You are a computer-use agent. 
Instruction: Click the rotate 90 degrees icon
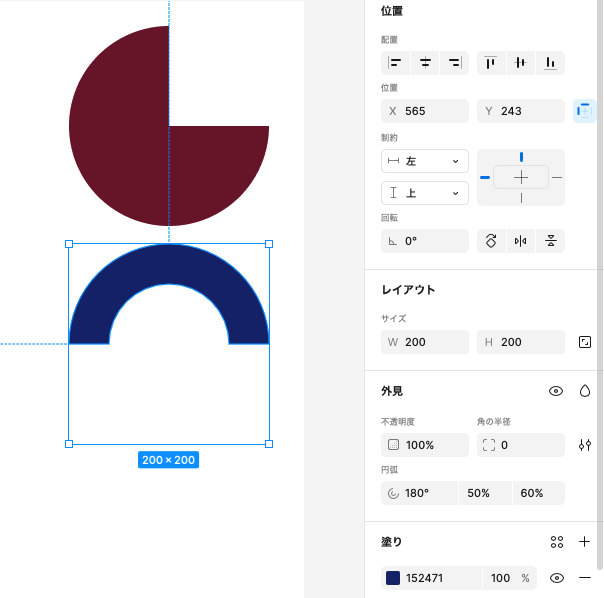click(491, 241)
